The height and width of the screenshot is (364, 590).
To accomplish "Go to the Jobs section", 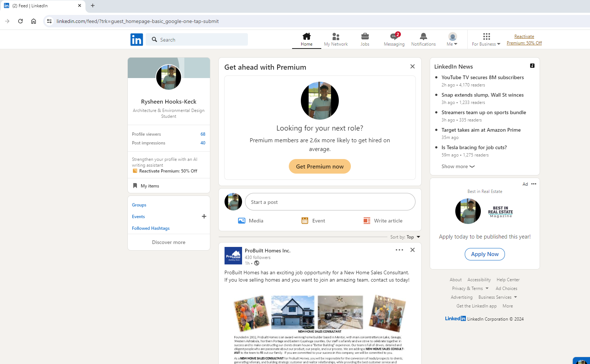I will coord(365,39).
